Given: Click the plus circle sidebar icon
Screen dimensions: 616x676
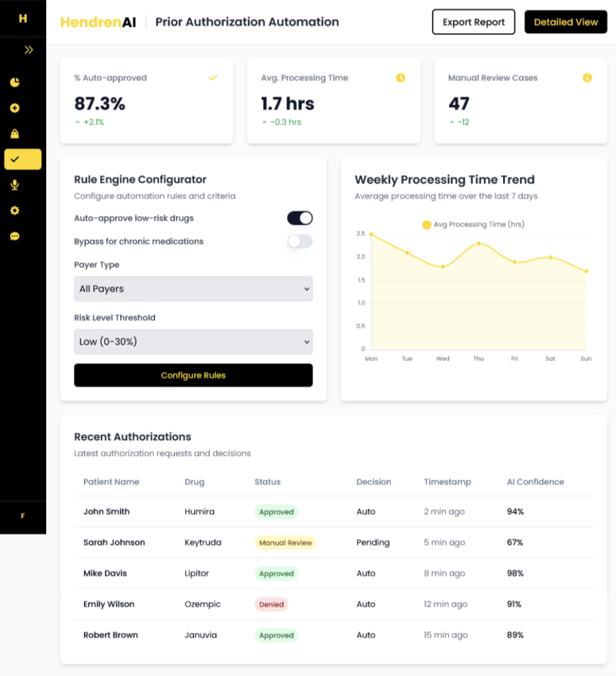Looking at the screenshot, I should pos(15,108).
